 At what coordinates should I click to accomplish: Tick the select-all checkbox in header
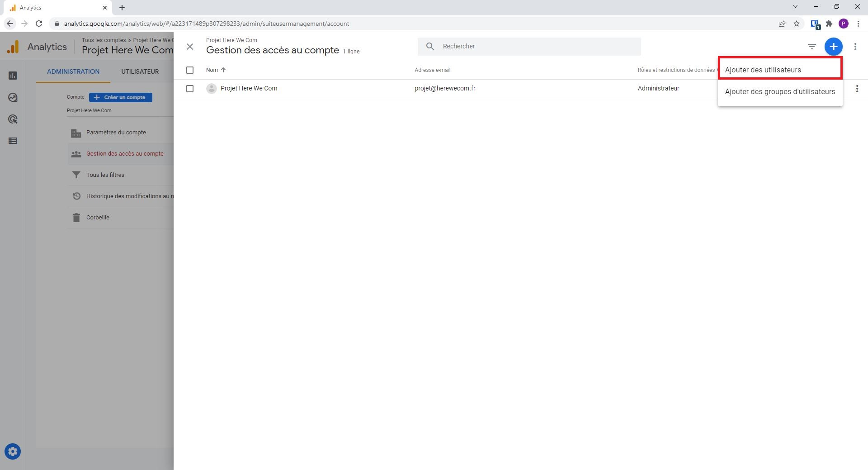[190, 70]
